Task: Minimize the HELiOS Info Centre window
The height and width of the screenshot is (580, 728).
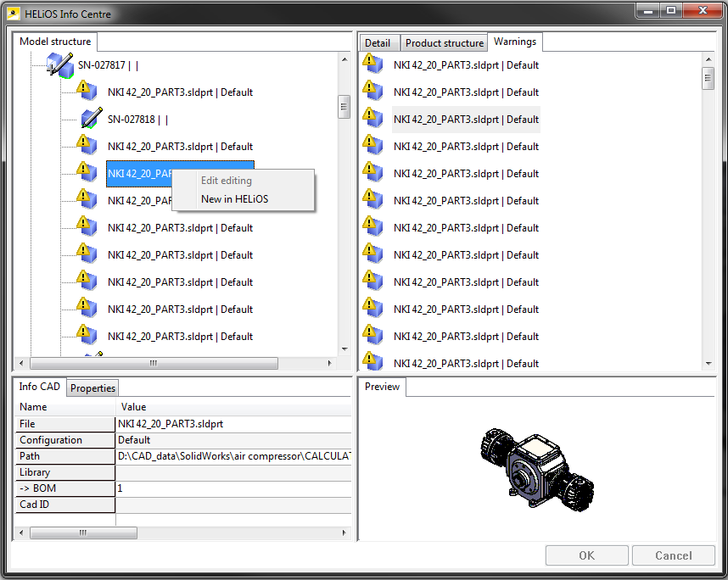Action: click(x=648, y=10)
